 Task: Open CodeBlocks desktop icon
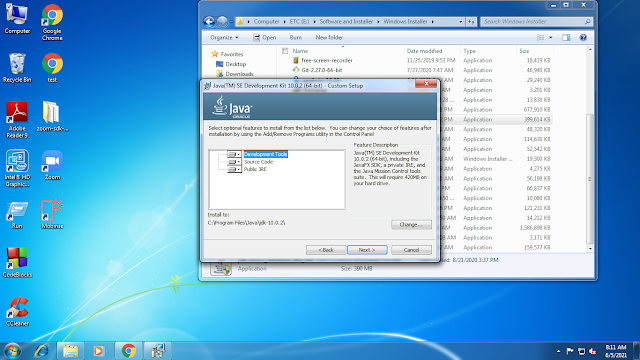17,262
